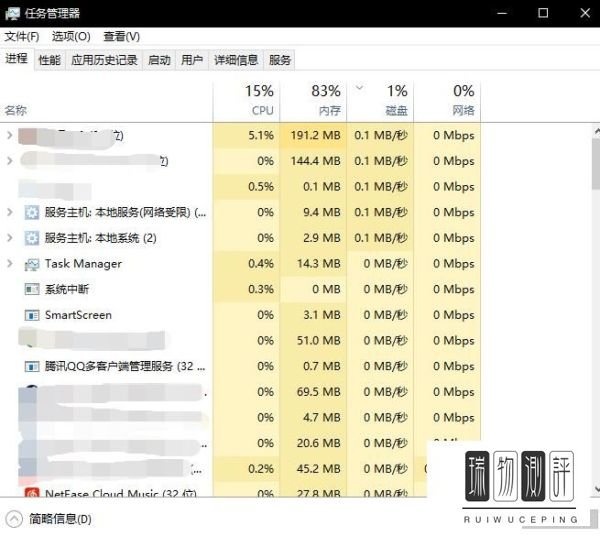The width and height of the screenshot is (600, 536).
Task: Click the 45.2 MB memory cell
Action: (313, 469)
